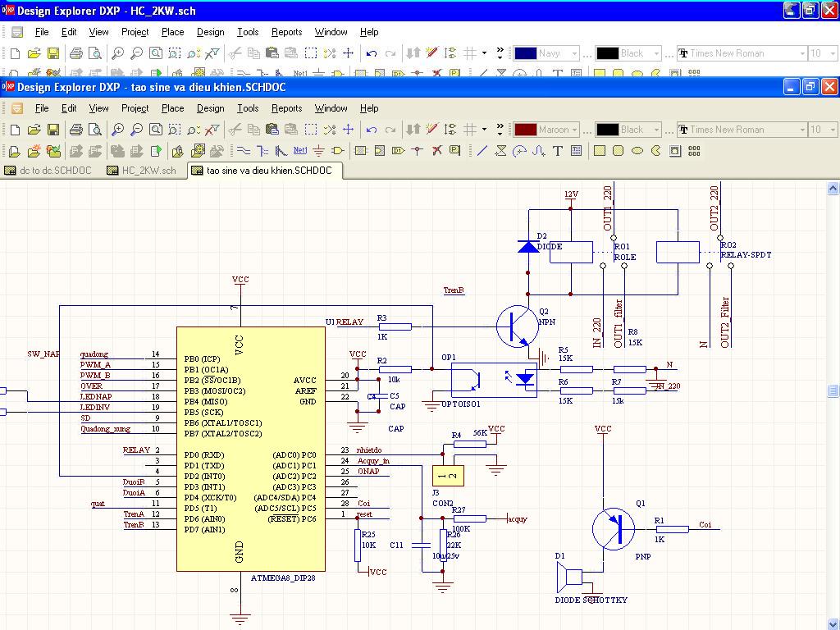The height and width of the screenshot is (630, 840).
Task: Open Place menu in tao sine window
Action: [x=172, y=108]
